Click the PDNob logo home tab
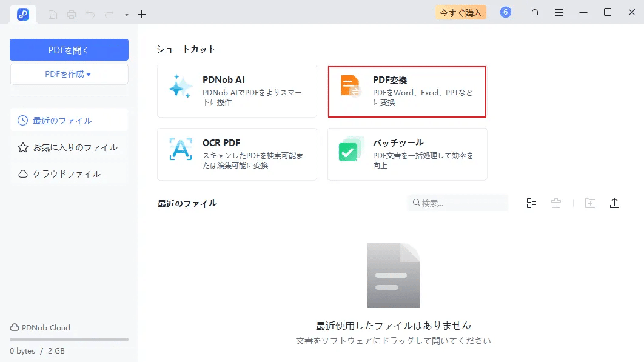Screen dimensions: 644x362 (x=23, y=15)
